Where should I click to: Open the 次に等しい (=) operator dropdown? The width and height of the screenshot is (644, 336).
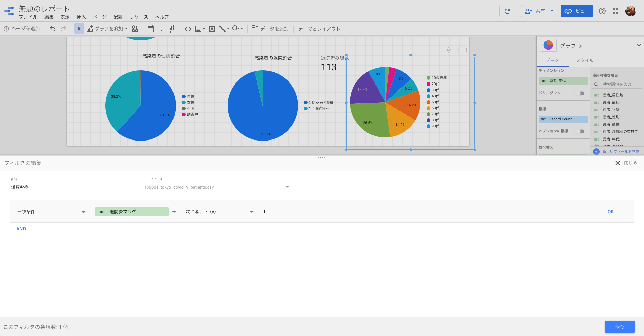coord(220,212)
